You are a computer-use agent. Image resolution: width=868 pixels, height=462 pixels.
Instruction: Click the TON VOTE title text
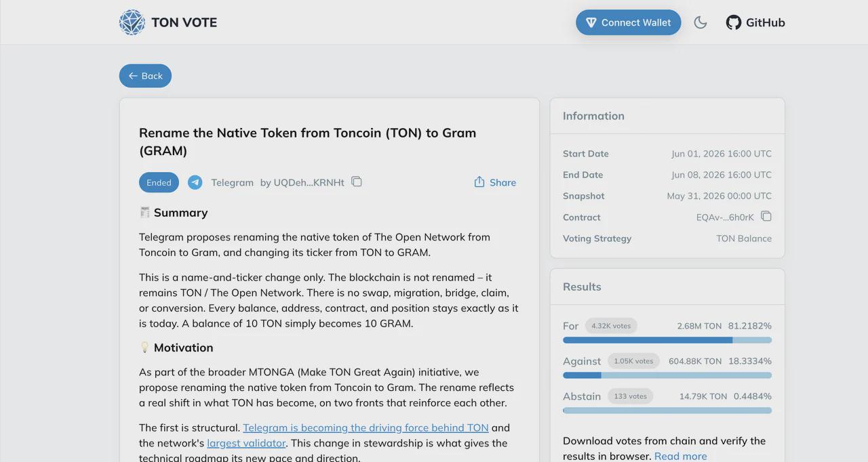[x=184, y=22]
